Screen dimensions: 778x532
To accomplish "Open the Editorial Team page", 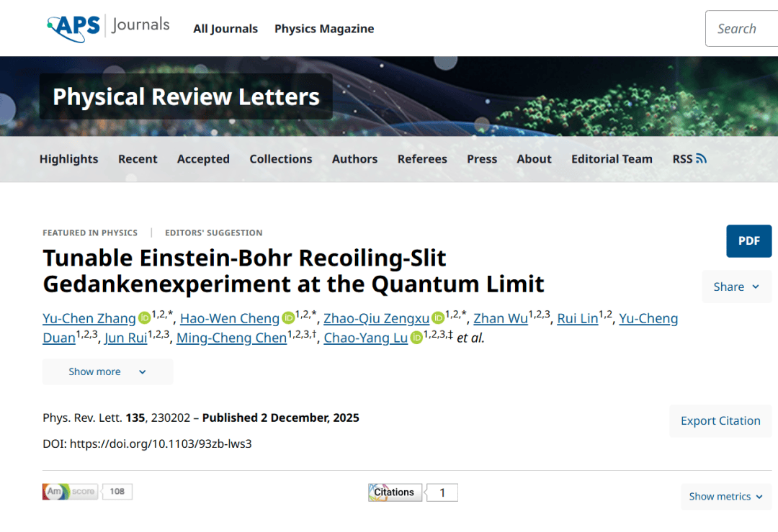I will (612, 159).
